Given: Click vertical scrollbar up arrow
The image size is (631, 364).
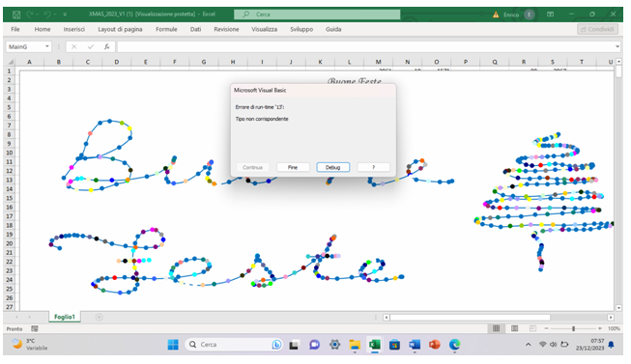Looking at the screenshot, I should click(x=619, y=62).
